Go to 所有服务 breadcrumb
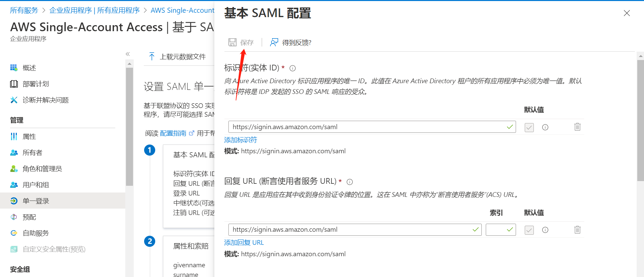Viewport: 644px width, 277px height. point(24,10)
